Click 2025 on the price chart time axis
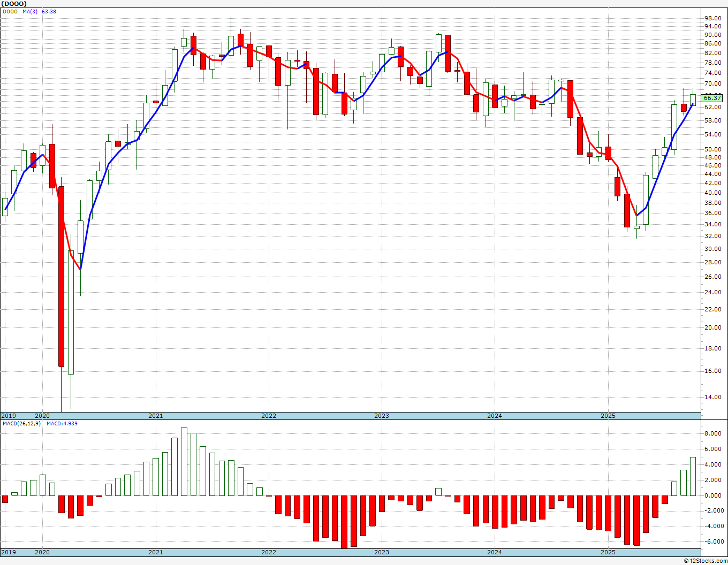The height and width of the screenshot is (565, 728). pos(608,416)
